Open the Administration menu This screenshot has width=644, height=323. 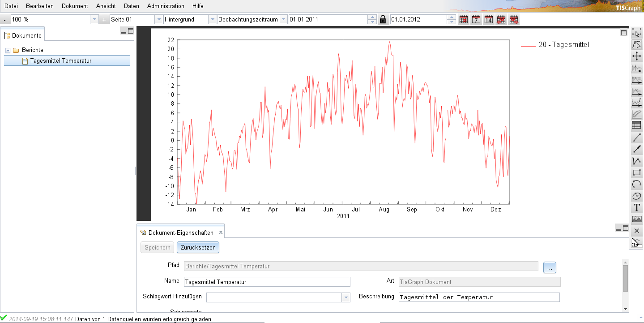coord(166,6)
